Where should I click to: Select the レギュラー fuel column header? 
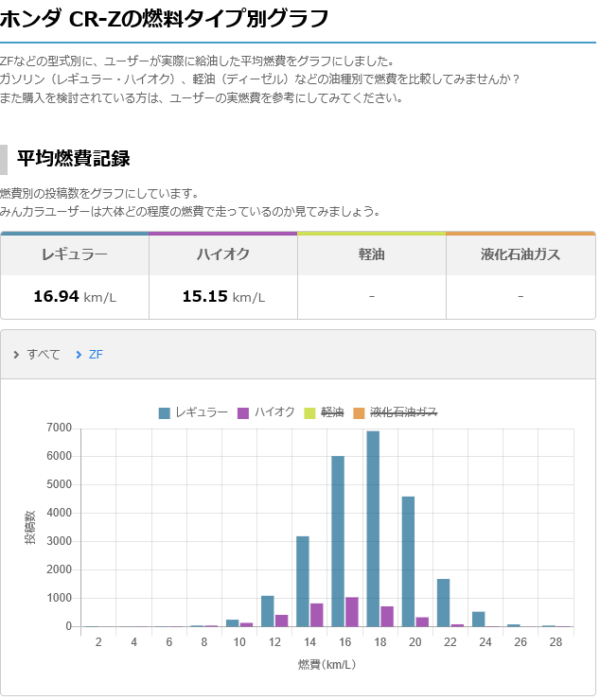click(75, 254)
